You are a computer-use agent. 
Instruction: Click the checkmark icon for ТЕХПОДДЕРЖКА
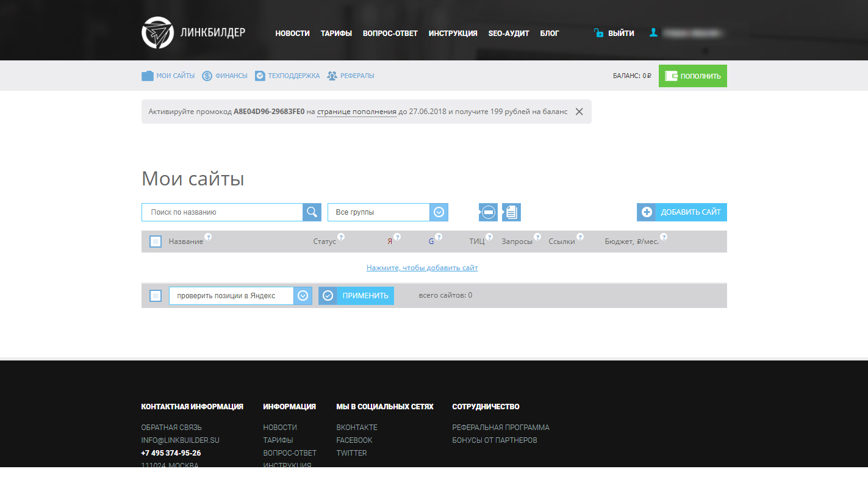pos(260,76)
